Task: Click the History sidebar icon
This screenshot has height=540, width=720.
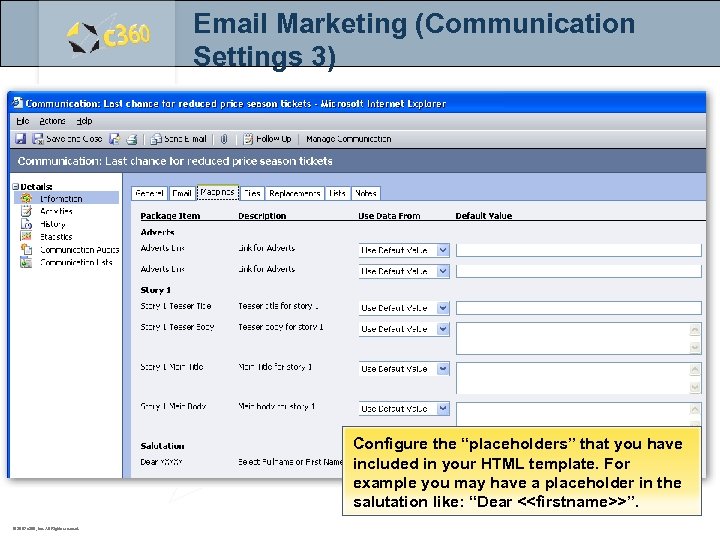Action: click(x=26, y=224)
